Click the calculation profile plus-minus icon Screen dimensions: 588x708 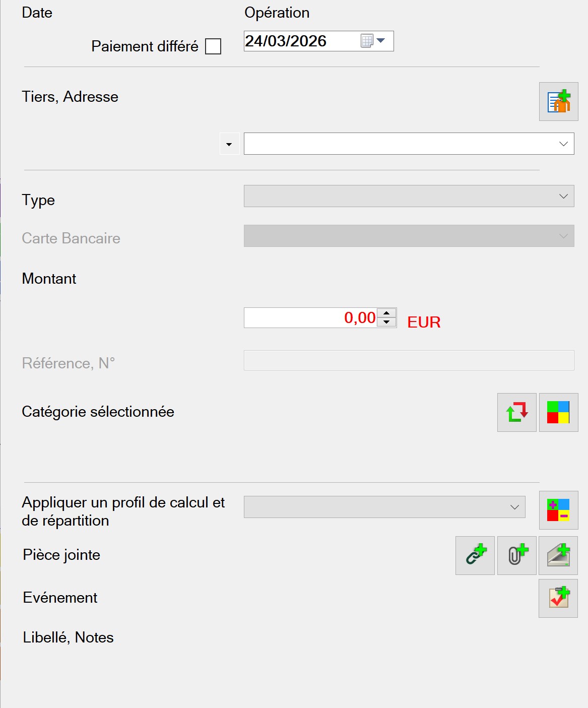(x=558, y=510)
